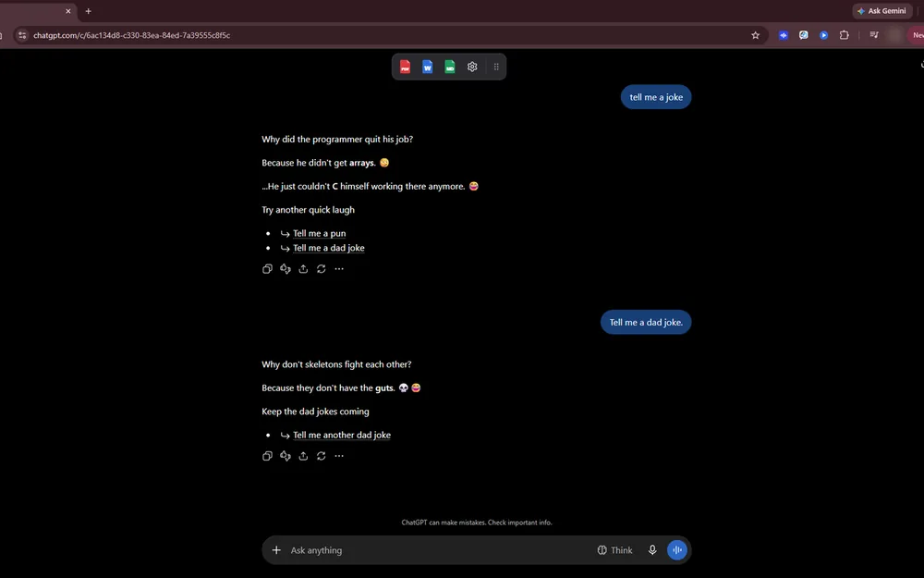Rate the skeleton joke response with thumbs icon
The height and width of the screenshot is (578, 924).
pos(286,456)
